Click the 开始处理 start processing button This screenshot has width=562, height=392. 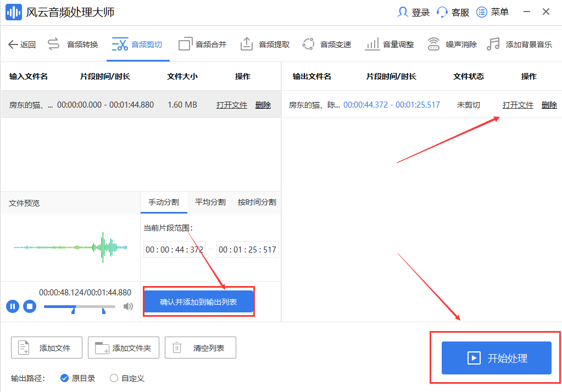(496, 357)
